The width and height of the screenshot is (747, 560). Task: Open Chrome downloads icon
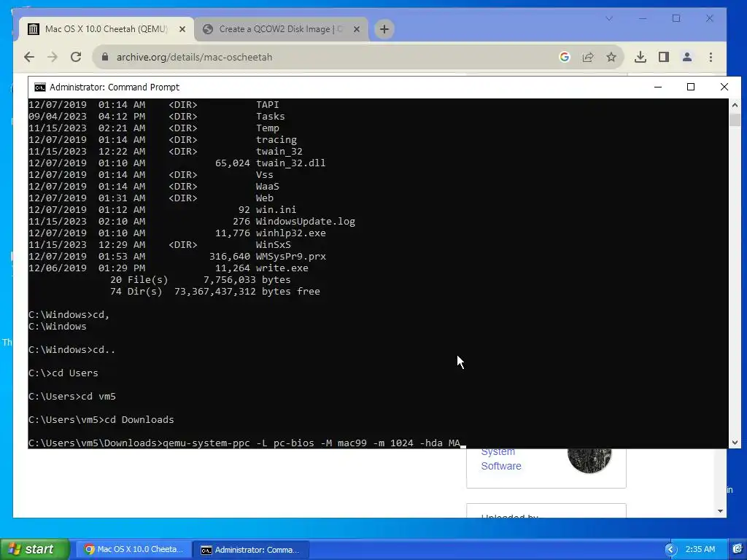click(640, 57)
